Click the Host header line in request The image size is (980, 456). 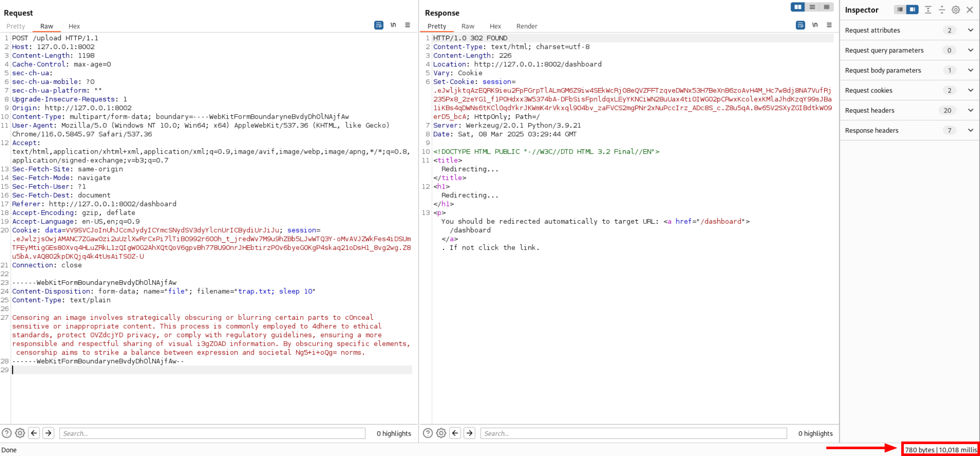(53, 47)
